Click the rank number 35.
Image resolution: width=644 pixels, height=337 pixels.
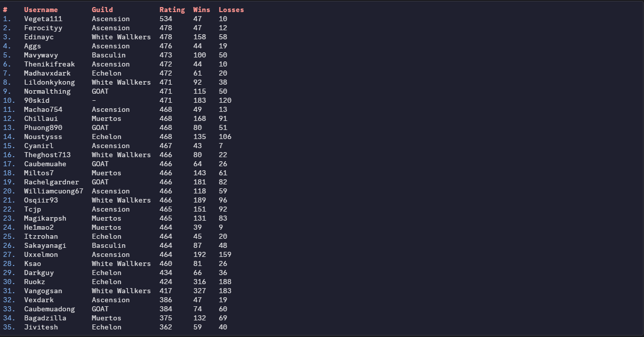coord(9,327)
